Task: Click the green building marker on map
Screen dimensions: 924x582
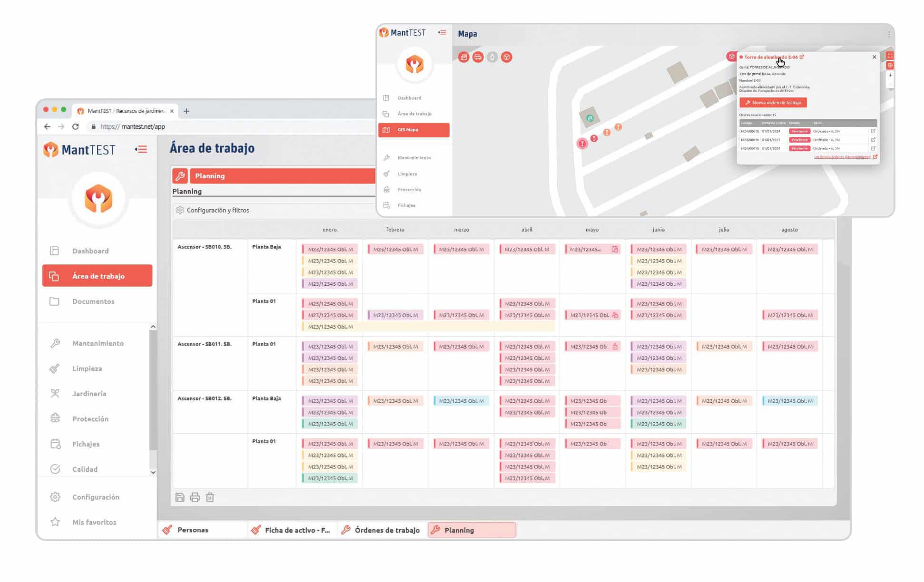Action: click(x=590, y=118)
